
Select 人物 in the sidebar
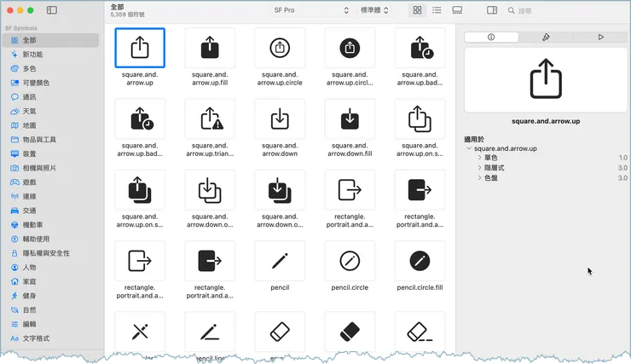(x=50, y=268)
